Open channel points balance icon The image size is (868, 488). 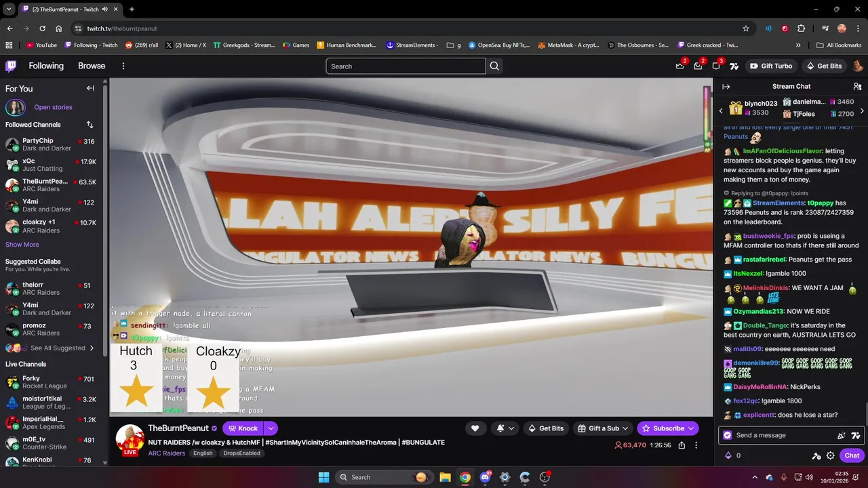point(729,455)
